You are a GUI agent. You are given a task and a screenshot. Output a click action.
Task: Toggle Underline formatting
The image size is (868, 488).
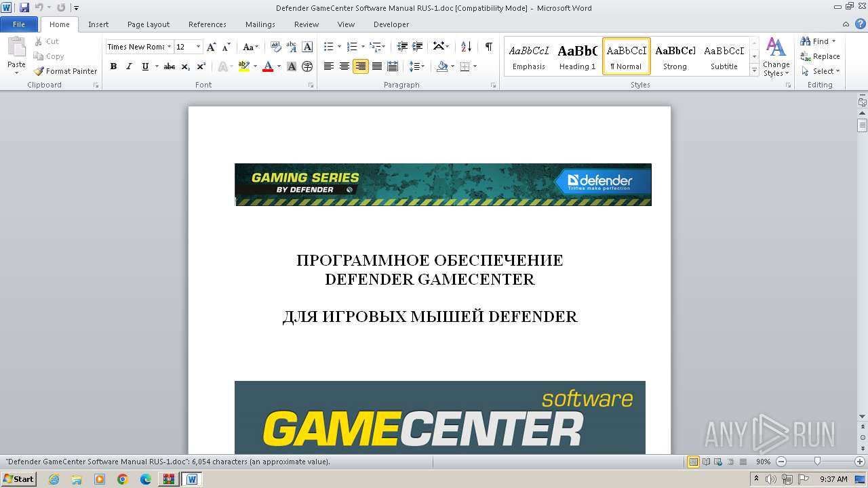[144, 66]
